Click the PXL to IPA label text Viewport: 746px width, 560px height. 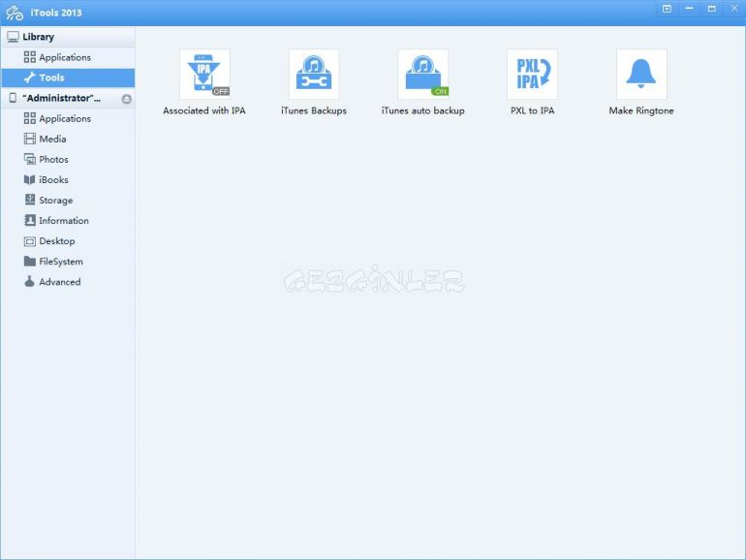(x=533, y=110)
